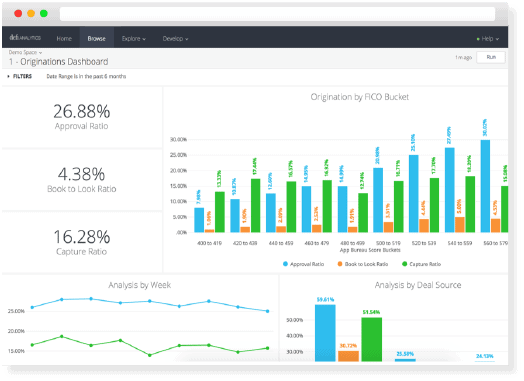The height and width of the screenshot is (381, 524).
Task: Open the Explore dropdown menu
Action: tap(134, 39)
